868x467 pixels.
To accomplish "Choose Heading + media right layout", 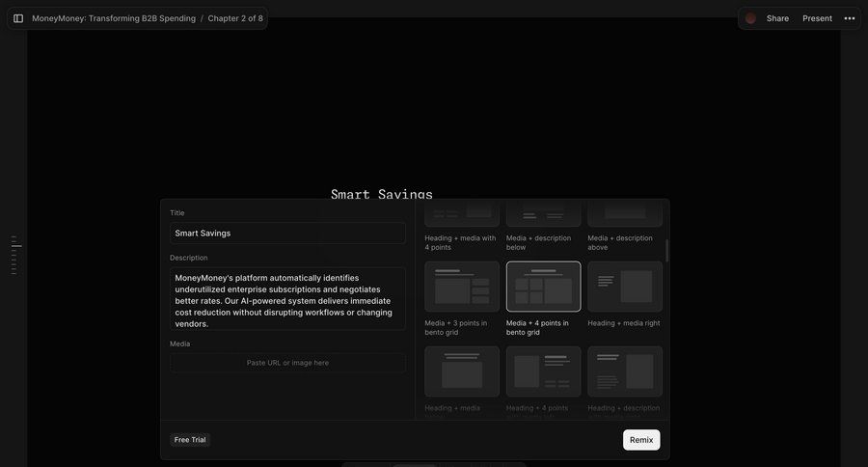I will point(624,287).
